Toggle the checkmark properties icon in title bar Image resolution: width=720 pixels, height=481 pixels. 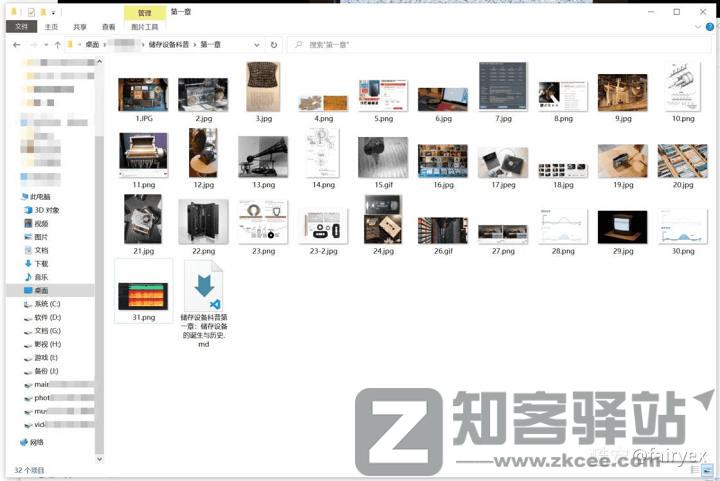[x=31, y=12]
